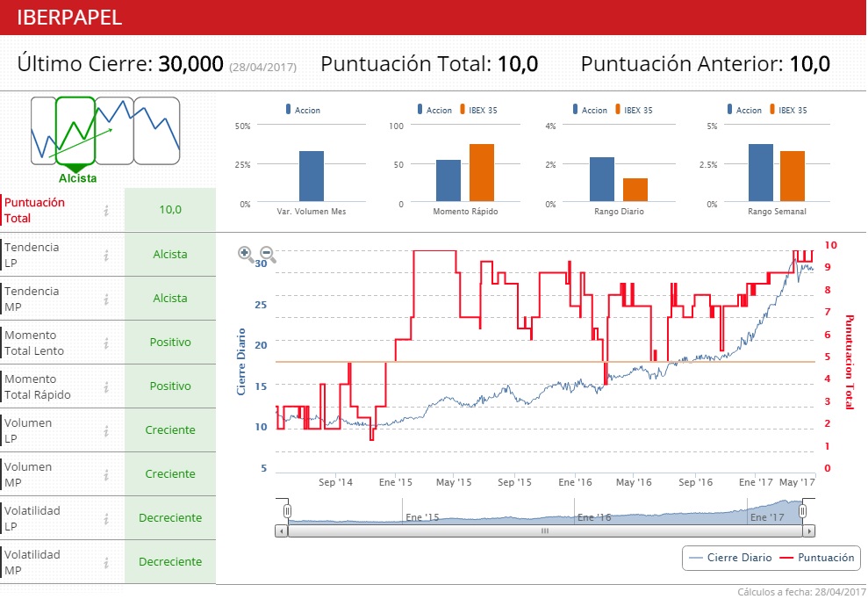Click the Puntuación Anterior value 10,0
This screenshot has width=868, height=599.
(809, 64)
